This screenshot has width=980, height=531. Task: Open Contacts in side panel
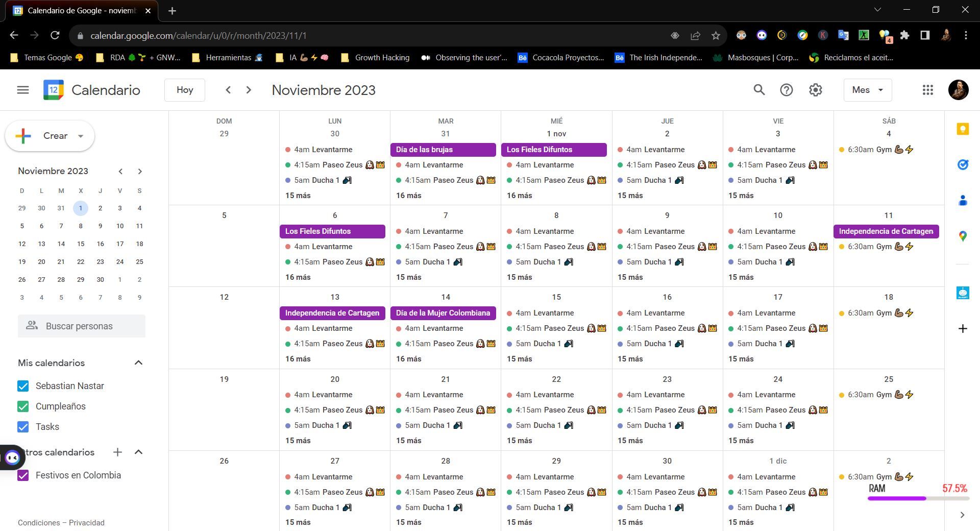click(963, 200)
